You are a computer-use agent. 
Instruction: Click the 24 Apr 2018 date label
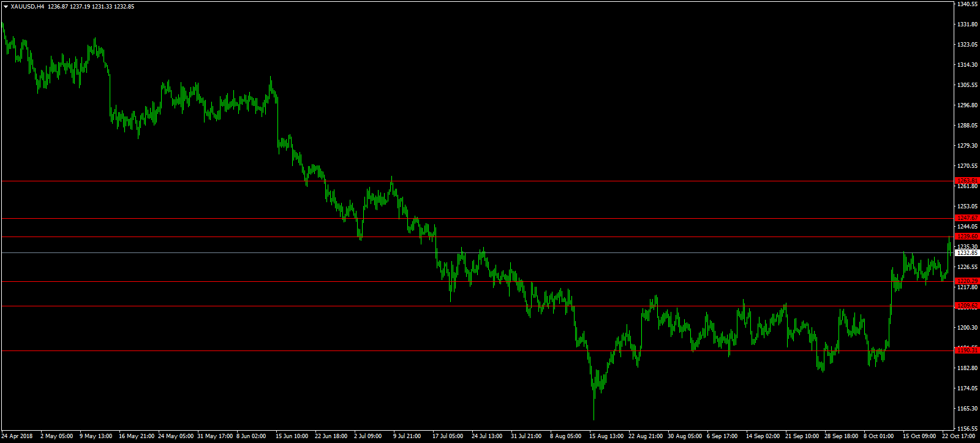tap(17, 437)
